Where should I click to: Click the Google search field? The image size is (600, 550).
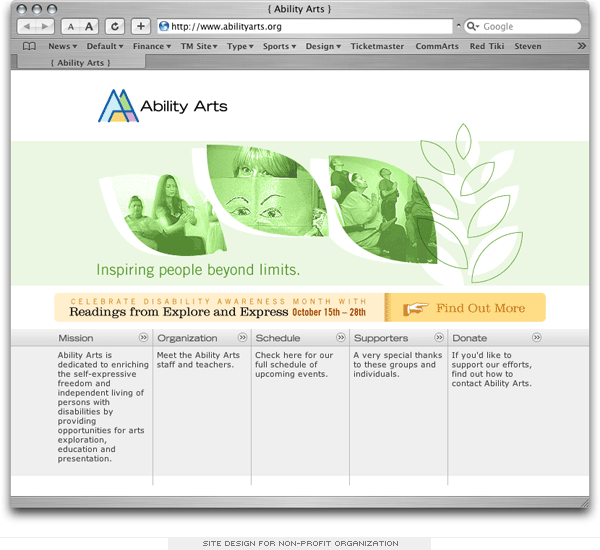pos(522,26)
